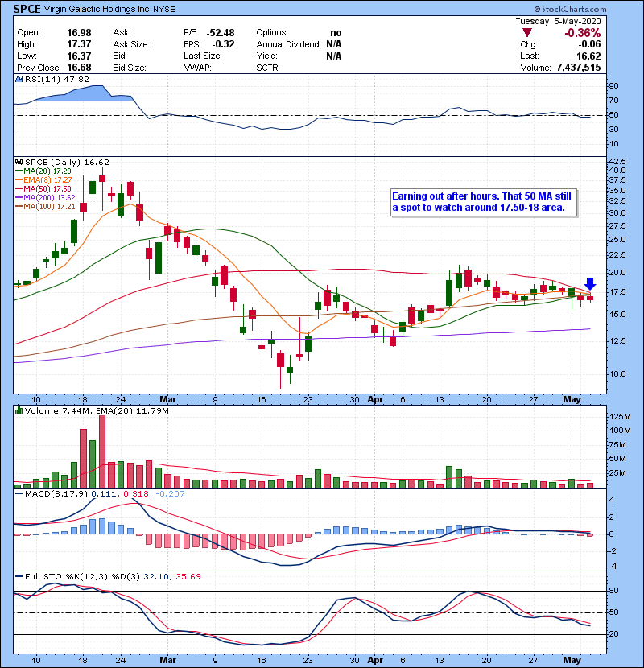Screen dimensions: 644x668
Task: Click the 90 label on the RSI axis
Action: (614, 85)
